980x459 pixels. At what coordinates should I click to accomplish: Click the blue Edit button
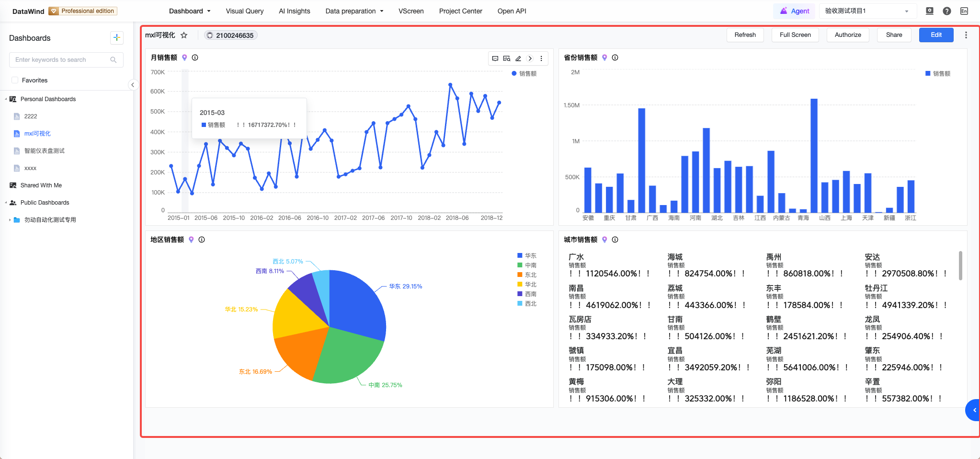tap(936, 35)
